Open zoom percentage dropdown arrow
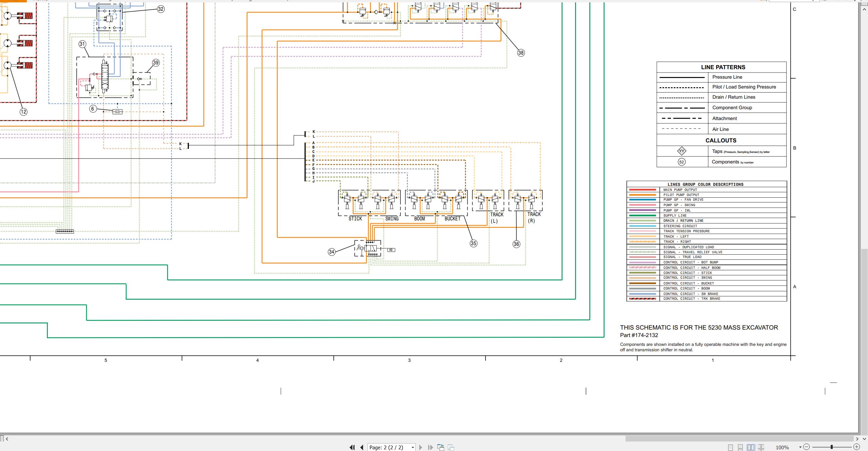This screenshot has height=451, width=868. point(800,447)
